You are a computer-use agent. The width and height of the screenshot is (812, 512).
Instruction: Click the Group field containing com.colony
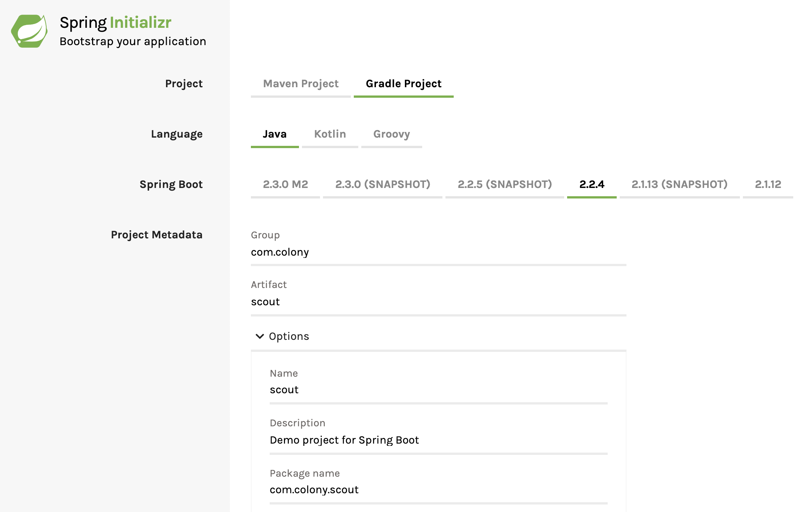pos(438,252)
